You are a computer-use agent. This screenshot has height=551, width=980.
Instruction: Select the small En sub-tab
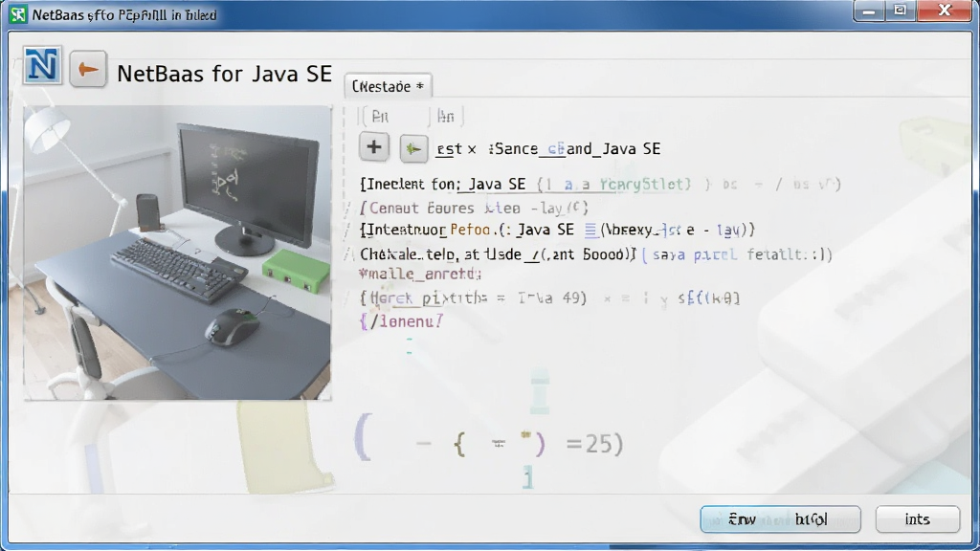[x=380, y=116]
